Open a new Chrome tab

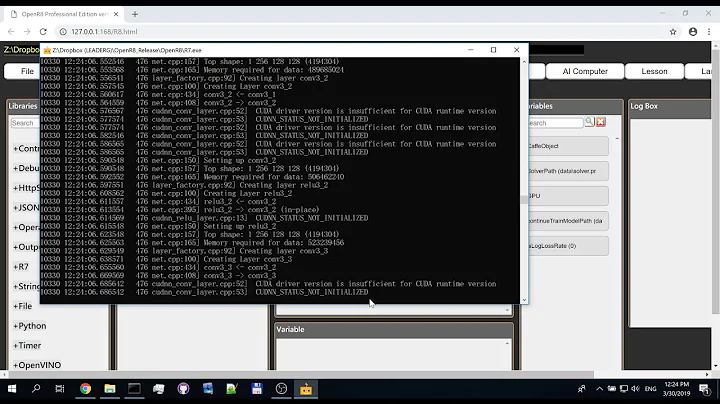pyautogui.click(x=135, y=14)
